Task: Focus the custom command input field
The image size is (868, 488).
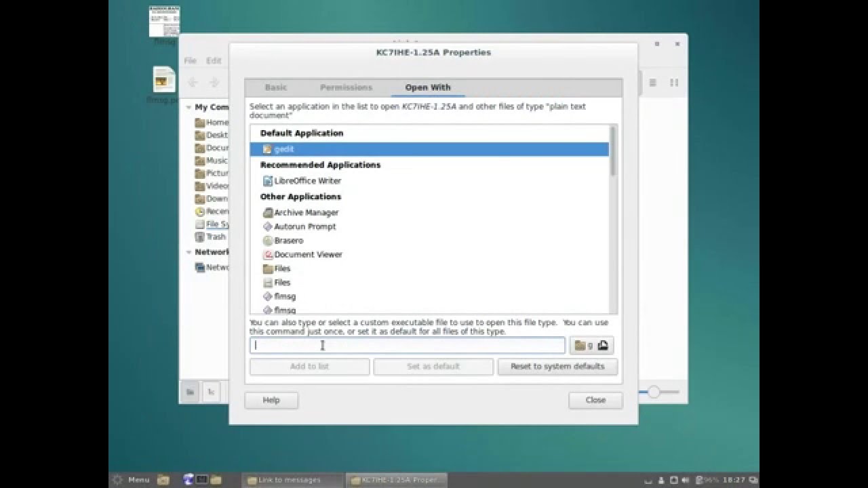Action: click(x=407, y=346)
